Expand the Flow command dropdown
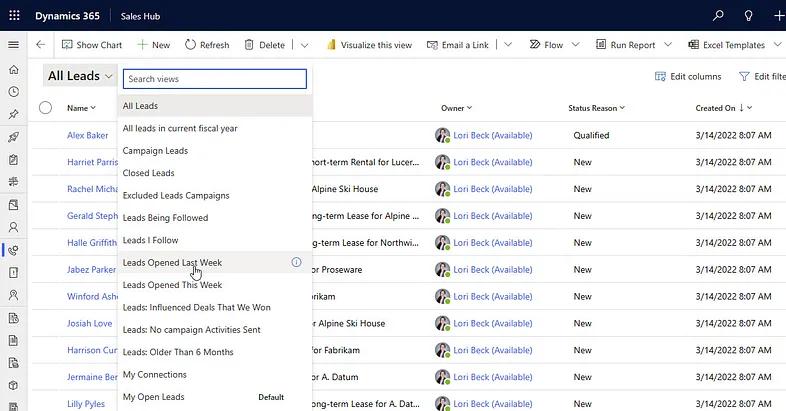Viewport: 786px width, 411px height. point(577,45)
